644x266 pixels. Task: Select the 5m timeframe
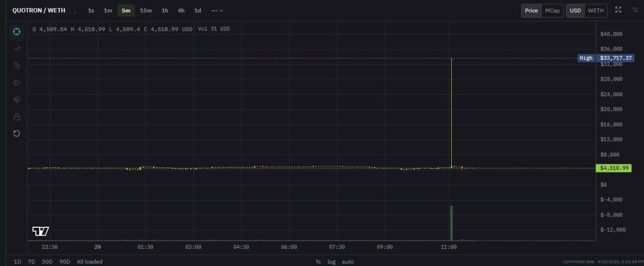coord(126,10)
